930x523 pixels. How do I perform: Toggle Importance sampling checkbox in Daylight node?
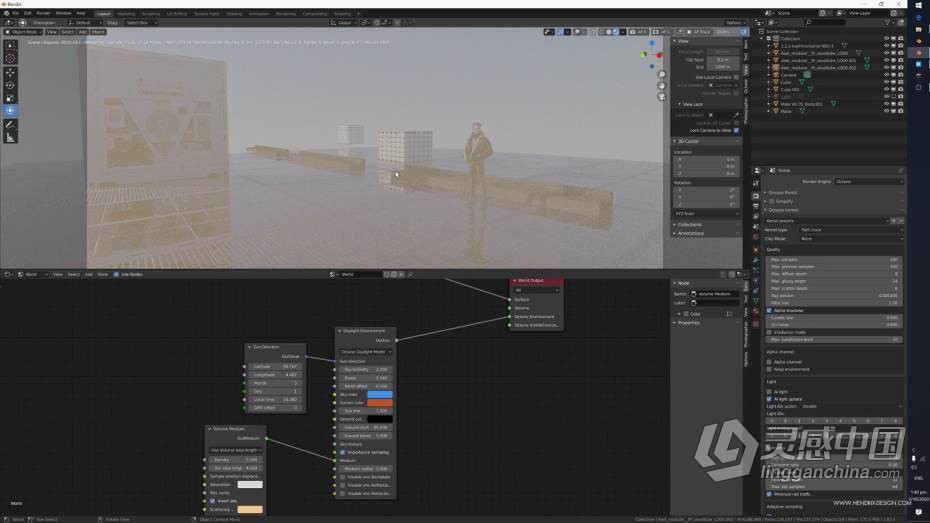point(343,452)
